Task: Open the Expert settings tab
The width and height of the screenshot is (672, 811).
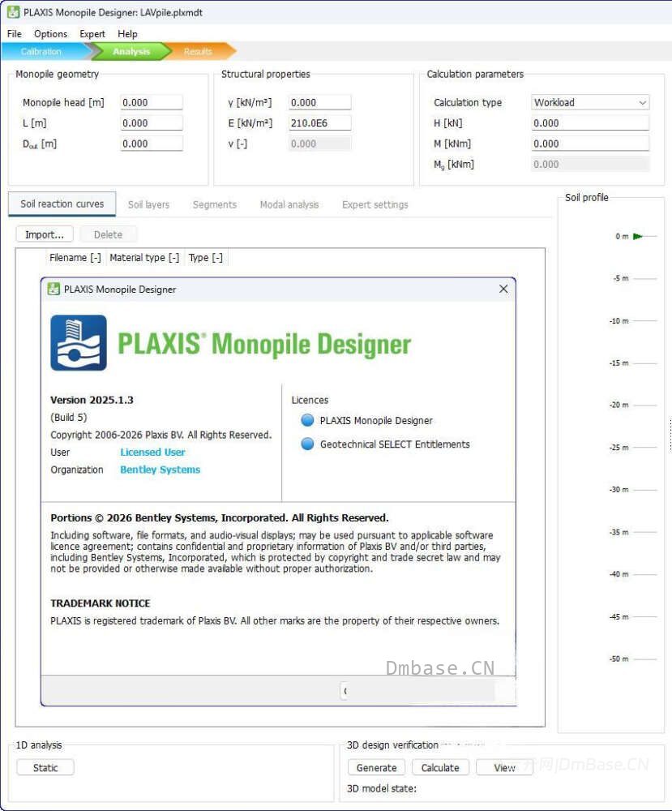Action: click(x=375, y=204)
